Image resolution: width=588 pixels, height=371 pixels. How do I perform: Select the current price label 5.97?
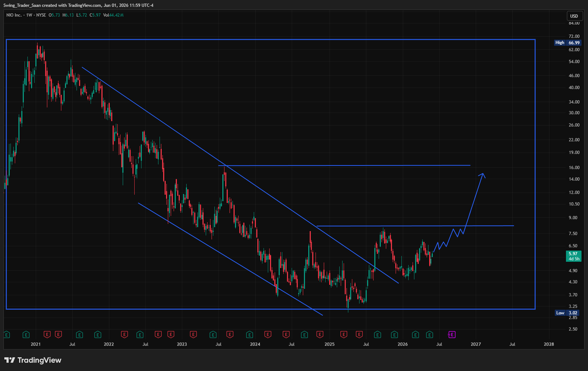click(573, 256)
